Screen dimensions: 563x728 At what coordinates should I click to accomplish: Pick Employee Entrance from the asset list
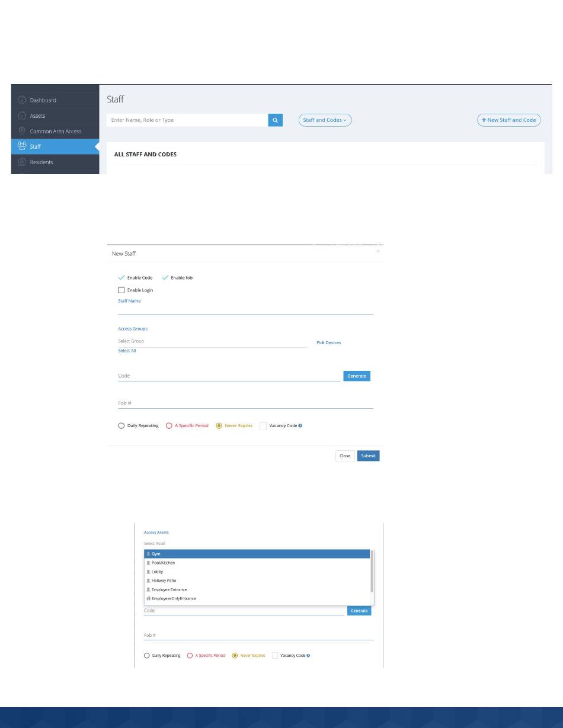click(257, 589)
